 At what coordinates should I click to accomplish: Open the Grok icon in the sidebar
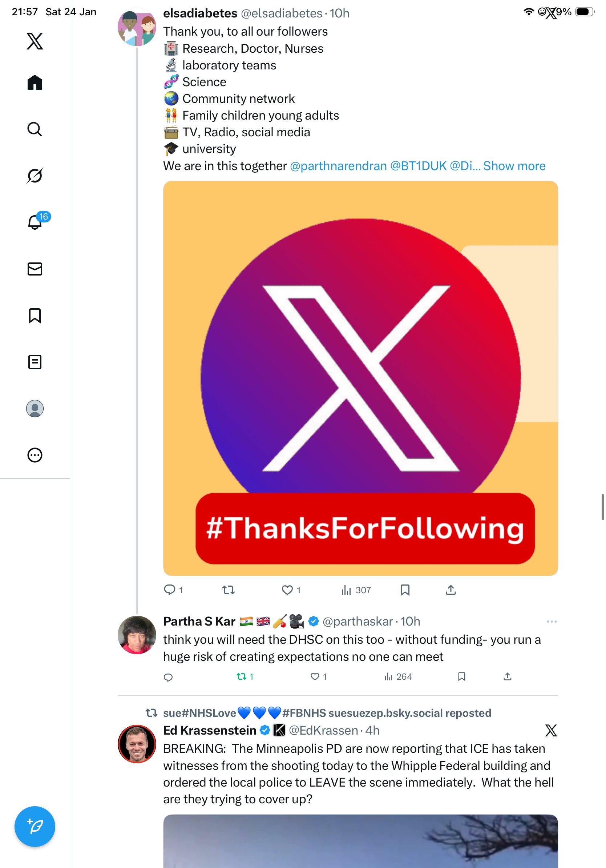point(35,176)
